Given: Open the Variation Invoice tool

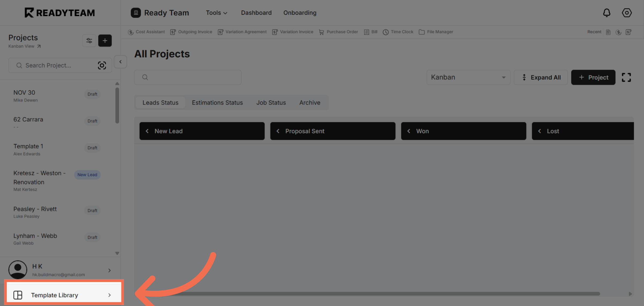Looking at the screenshot, I should click(x=292, y=32).
